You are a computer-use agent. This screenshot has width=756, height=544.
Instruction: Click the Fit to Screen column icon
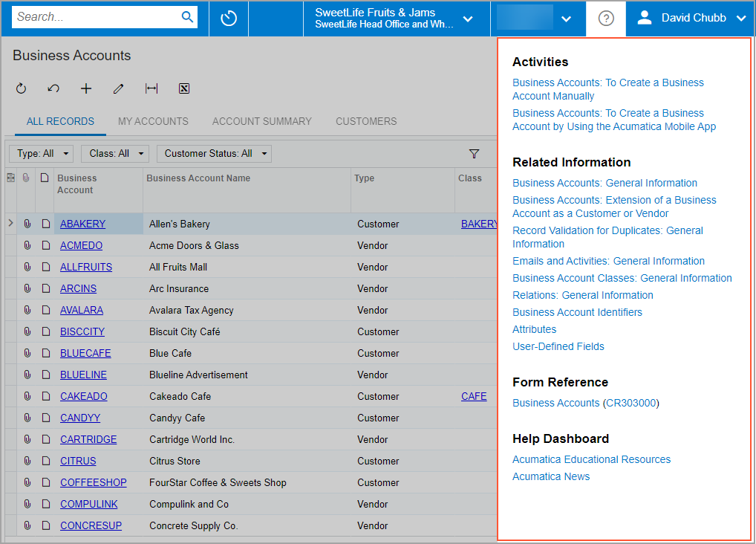point(151,89)
